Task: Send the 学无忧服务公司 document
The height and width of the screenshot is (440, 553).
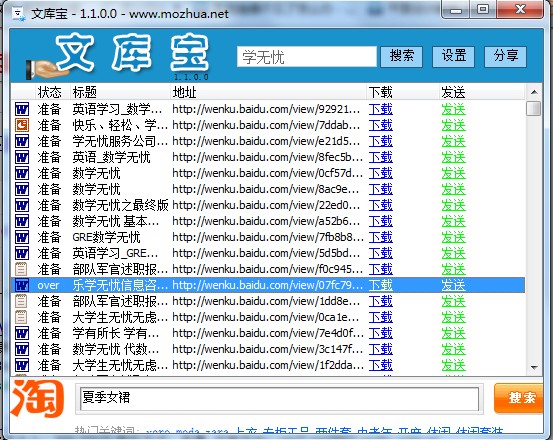Action: [454, 141]
